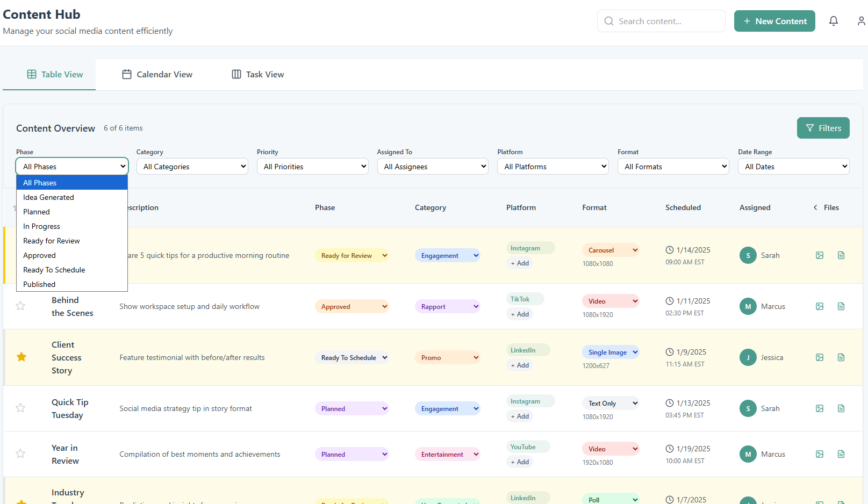Image resolution: width=868 pixels, height=504 pixels.
Task: Click the notification bell icon
Action: click(x=833, y=21)
